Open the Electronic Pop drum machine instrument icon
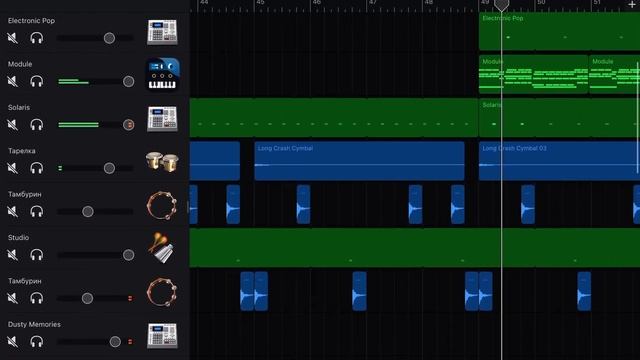This screenshot has width=640, height=360. tap(162, 32)
